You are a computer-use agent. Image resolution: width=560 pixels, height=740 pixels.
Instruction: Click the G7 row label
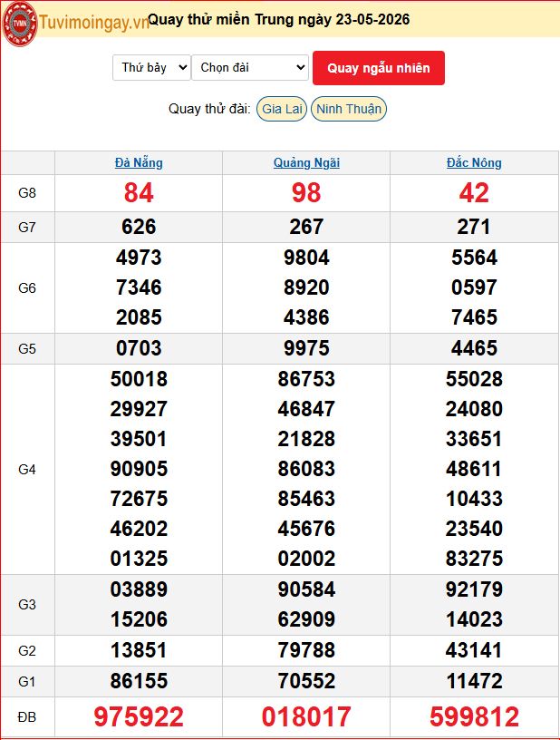(x=27, y=228)
